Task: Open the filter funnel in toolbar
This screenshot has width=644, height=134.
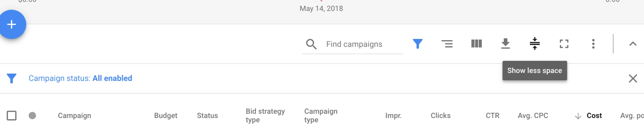Action: [418, 44]
